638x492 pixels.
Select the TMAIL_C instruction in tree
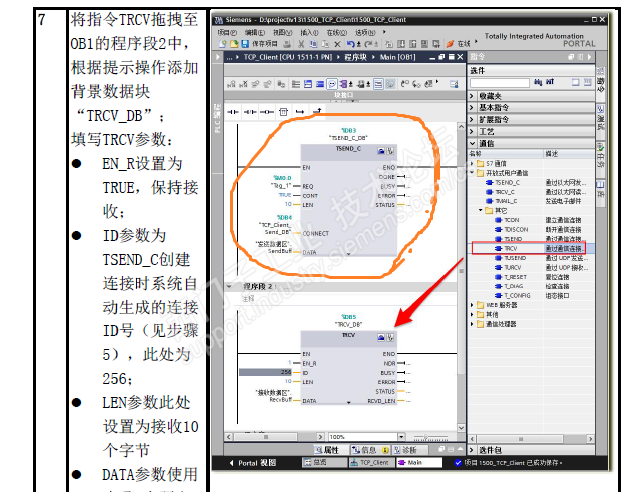click(x=506, y=201)
